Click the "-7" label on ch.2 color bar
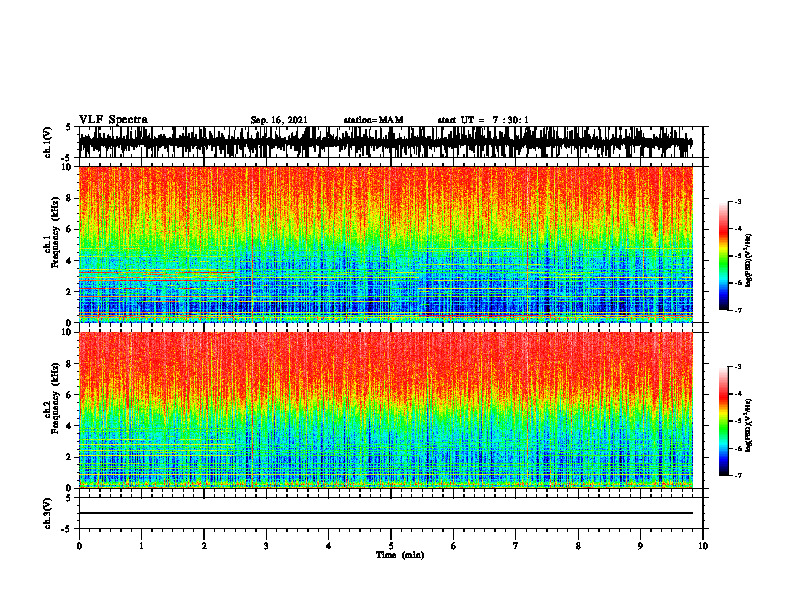 click(x=738, y=475)
